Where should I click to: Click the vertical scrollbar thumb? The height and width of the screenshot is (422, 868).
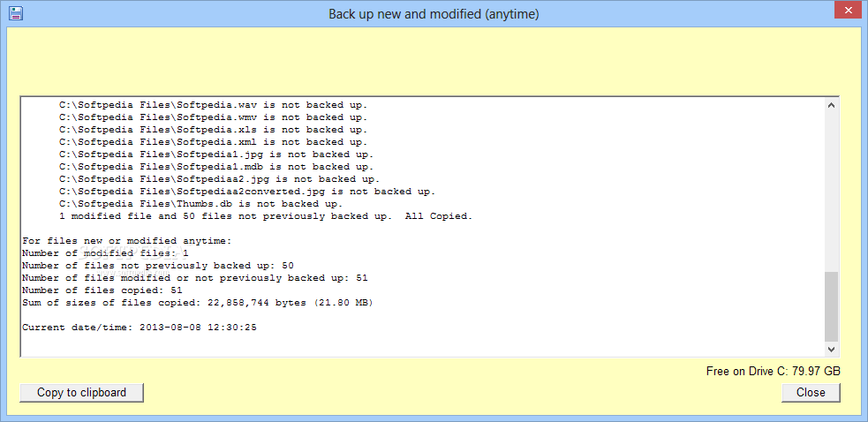point(832,307)
